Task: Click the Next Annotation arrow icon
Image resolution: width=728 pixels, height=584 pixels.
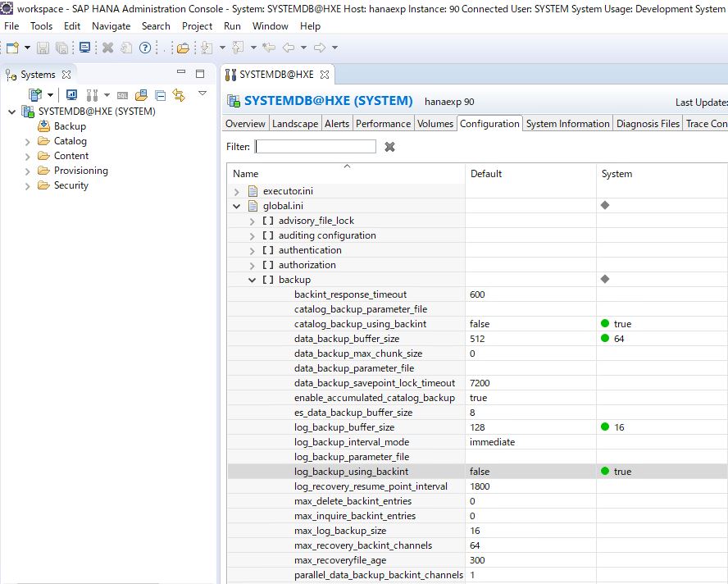Action: click(x=207, y=48)
